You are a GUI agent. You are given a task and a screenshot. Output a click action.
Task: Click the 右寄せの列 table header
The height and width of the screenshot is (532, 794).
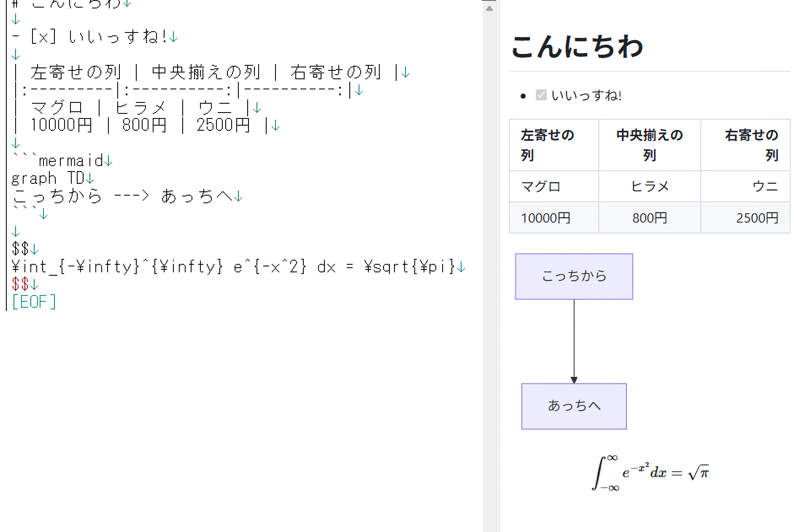[751, 145]
